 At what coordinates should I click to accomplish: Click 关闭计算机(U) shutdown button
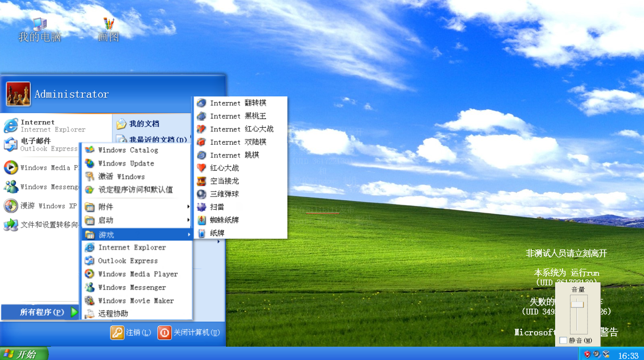click(189, 333)
